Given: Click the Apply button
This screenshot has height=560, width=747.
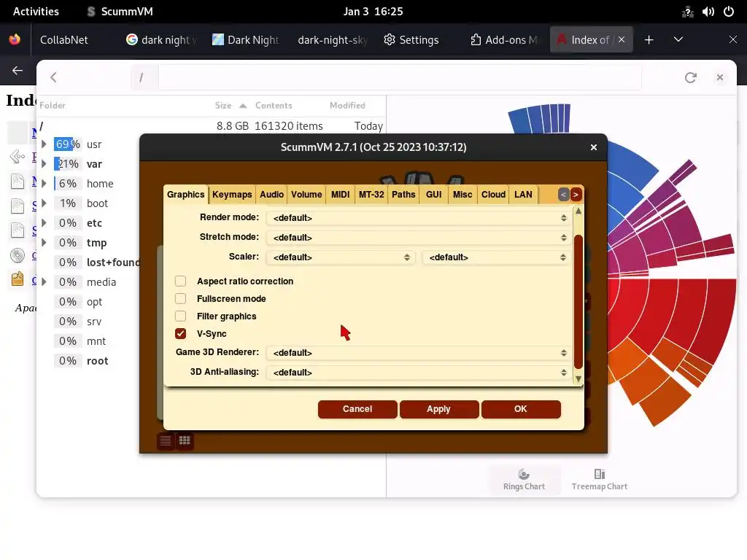Looking at the screenshot, I should (x=438, y=409).
